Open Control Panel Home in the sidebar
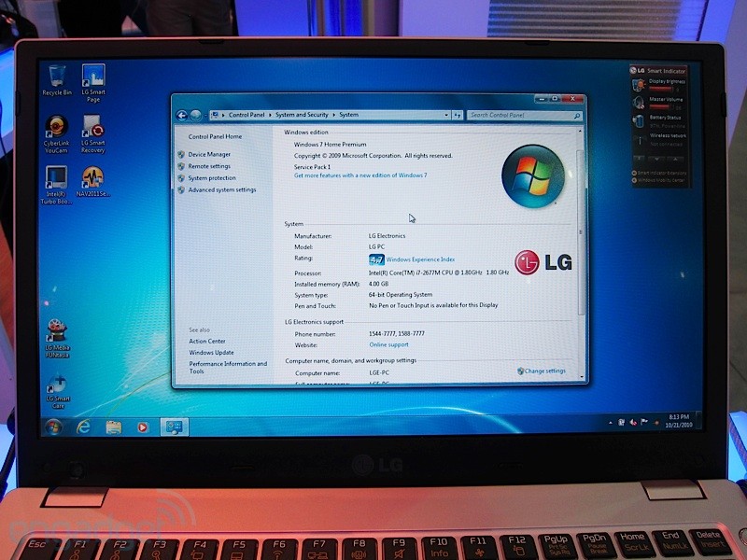The height and width of the screenshot is (560, 747). pyautogui.click(x=215, y=136)
